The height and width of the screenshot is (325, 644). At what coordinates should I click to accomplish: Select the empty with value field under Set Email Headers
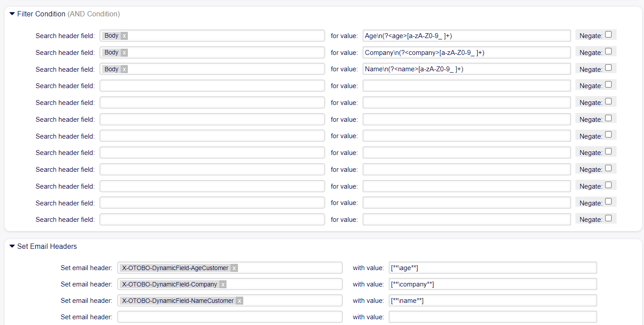493,317
